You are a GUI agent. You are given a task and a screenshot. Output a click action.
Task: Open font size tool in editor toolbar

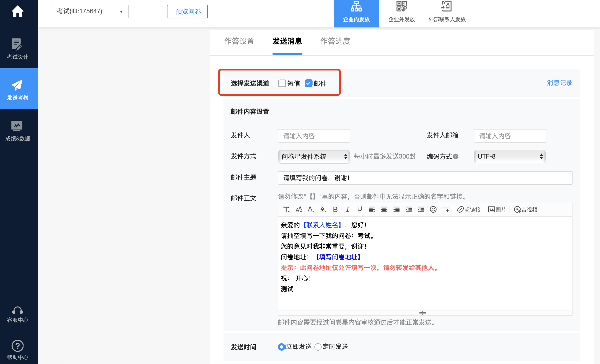pos(299,210)
